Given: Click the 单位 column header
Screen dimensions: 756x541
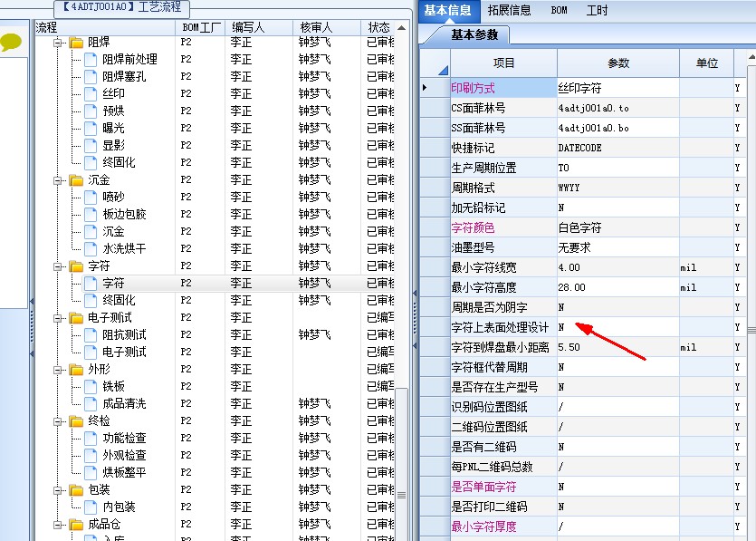Looking at the screenshot, I should click(x=706, y=63).
